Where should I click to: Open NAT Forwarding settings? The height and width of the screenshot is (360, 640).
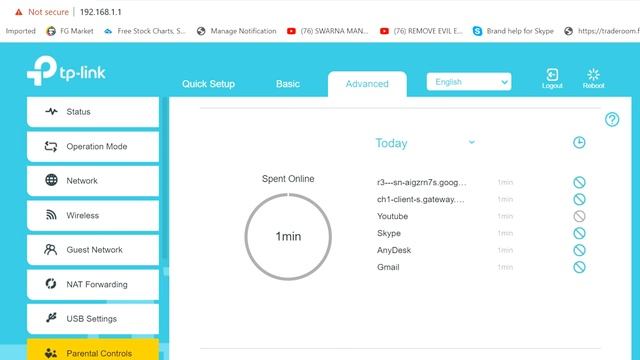click(93, 284)
